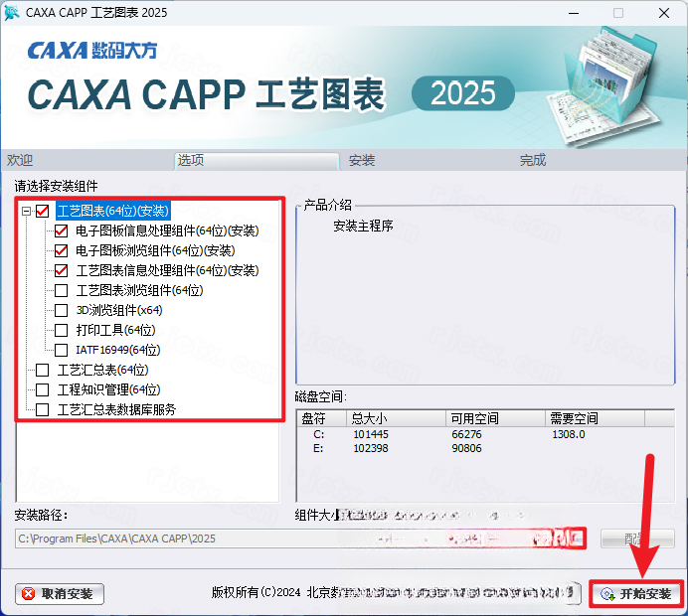The height and width of the screenshot is (616, 688).
Task: Click the disc icon on 开始安装
Action: click(x=608, y=594)
